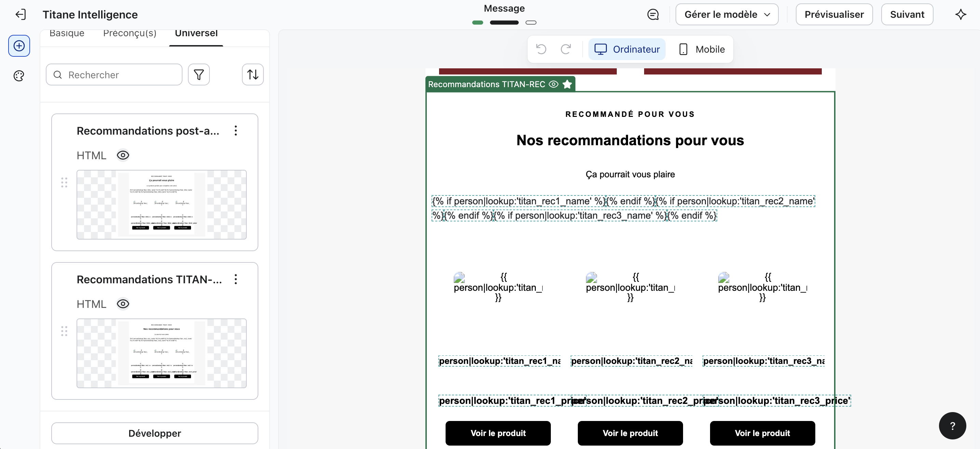Click the titan_rec3_price placeholder text
The image size is (980, 449).
point(776,401)
